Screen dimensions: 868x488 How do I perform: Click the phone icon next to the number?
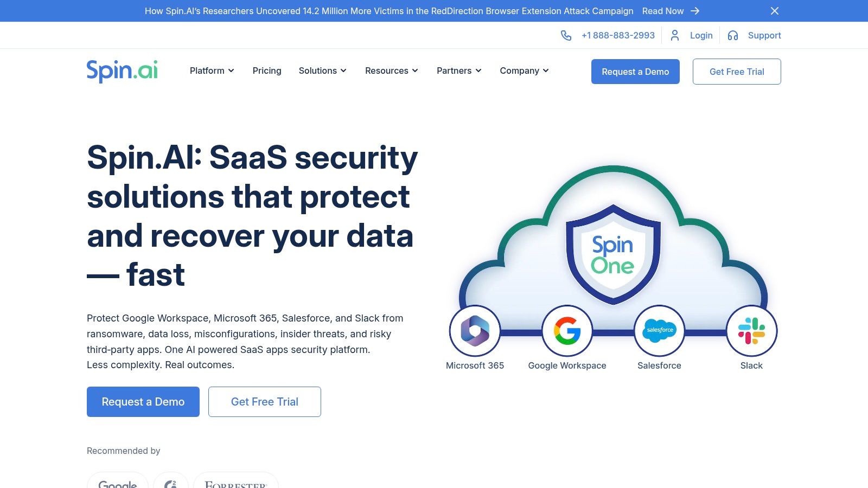[x=566, y=35]
